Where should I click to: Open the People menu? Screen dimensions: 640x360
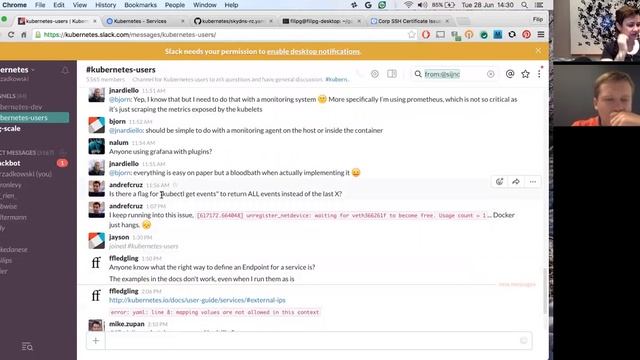[175, 5]
